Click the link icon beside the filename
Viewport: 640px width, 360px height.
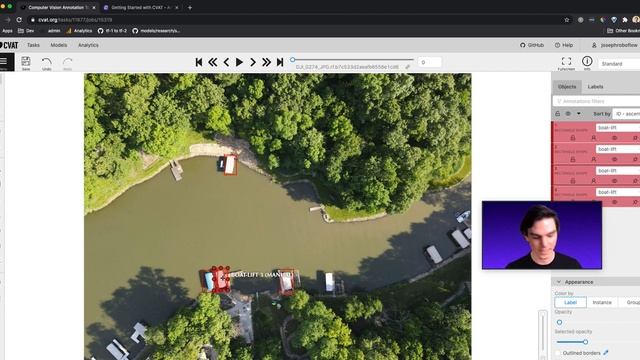(407, 67)
